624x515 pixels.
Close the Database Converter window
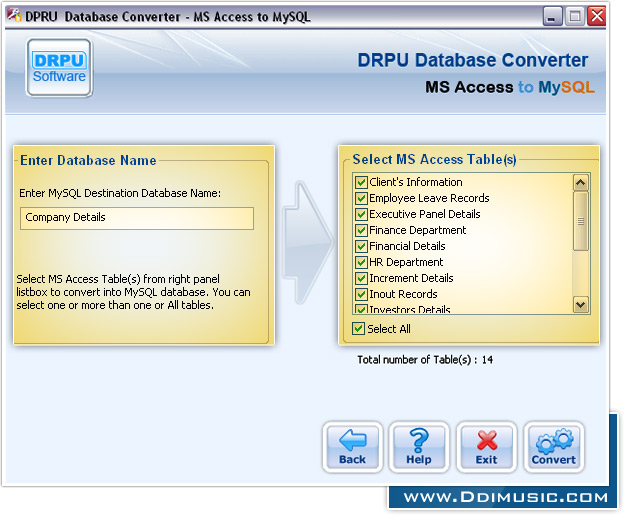click(x=596, y=16)
